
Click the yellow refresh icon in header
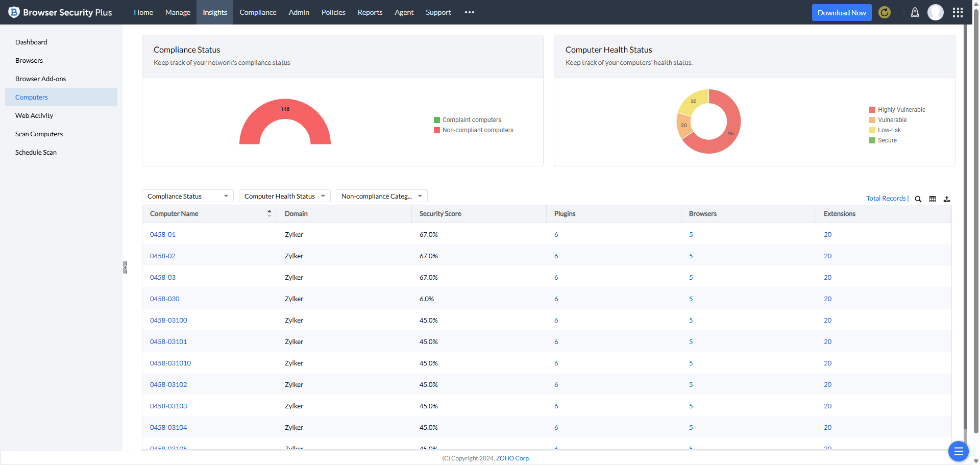pos(885,12)
